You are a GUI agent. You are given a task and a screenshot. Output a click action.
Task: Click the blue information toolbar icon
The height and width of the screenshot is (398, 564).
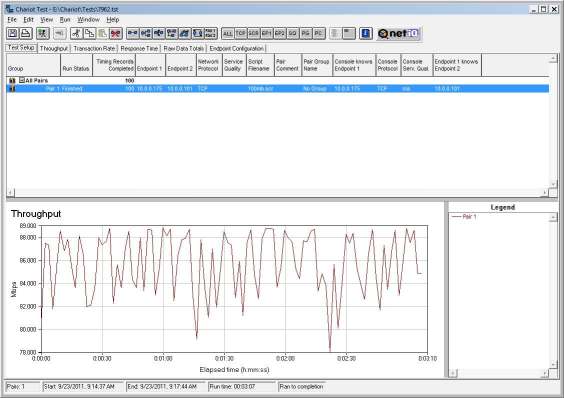pos(365,33)
